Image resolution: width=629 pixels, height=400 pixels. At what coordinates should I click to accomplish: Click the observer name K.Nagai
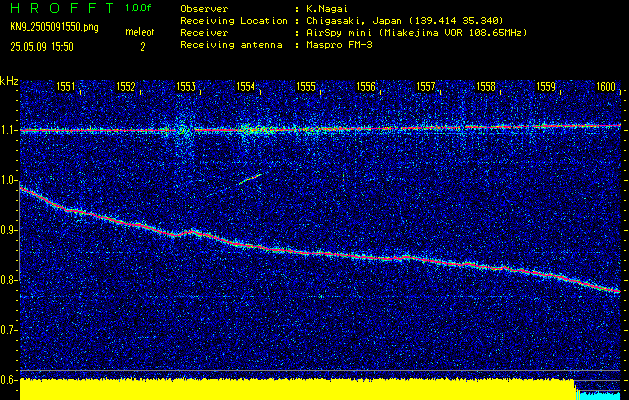coord(327,8)
